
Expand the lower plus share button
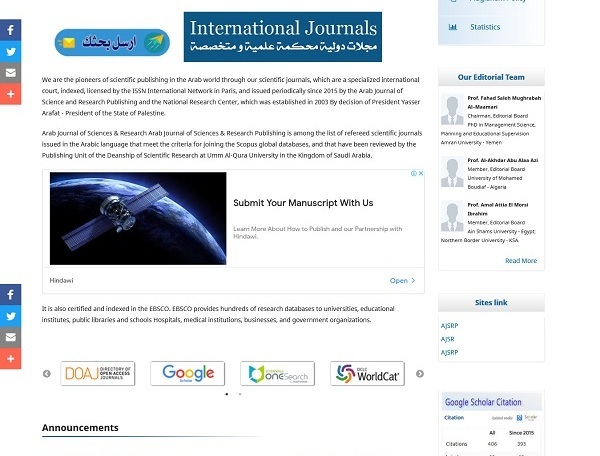10,359
